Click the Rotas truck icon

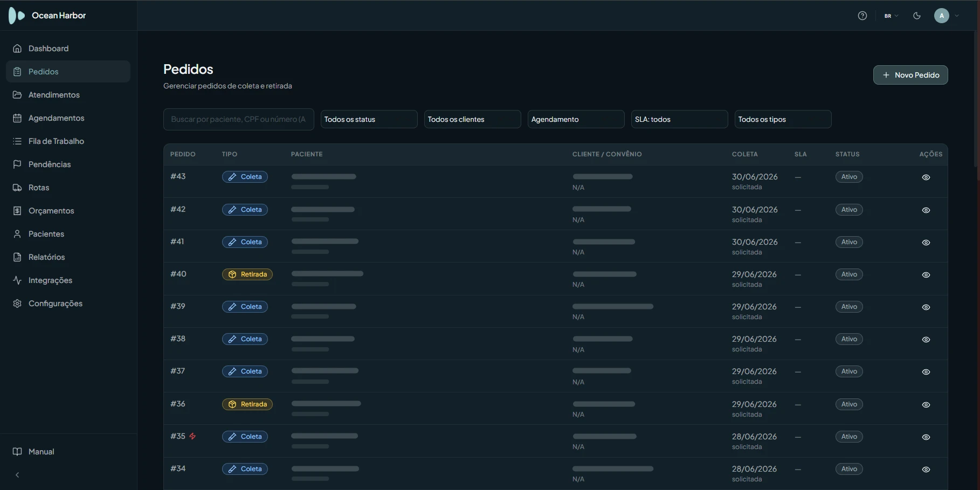pos(17,188)
